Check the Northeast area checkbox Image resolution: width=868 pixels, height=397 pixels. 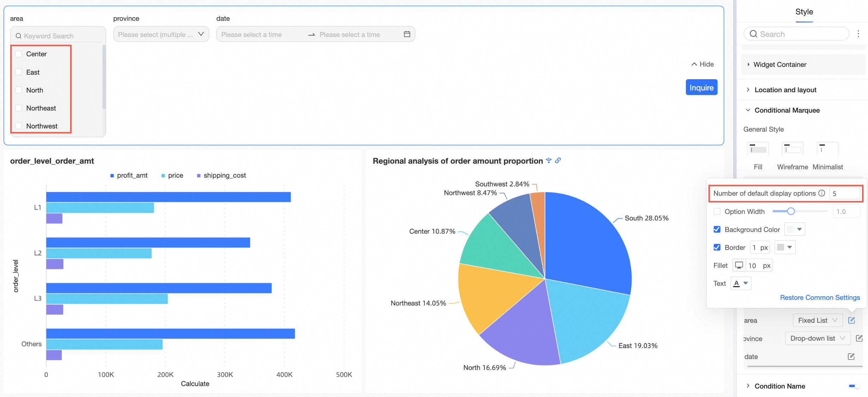point(19,108)
